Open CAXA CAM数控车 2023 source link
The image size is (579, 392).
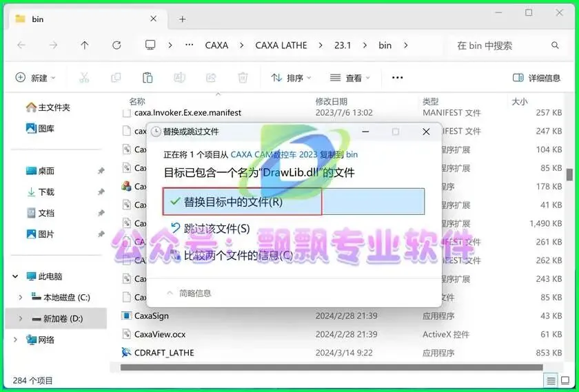click(274, 154)
